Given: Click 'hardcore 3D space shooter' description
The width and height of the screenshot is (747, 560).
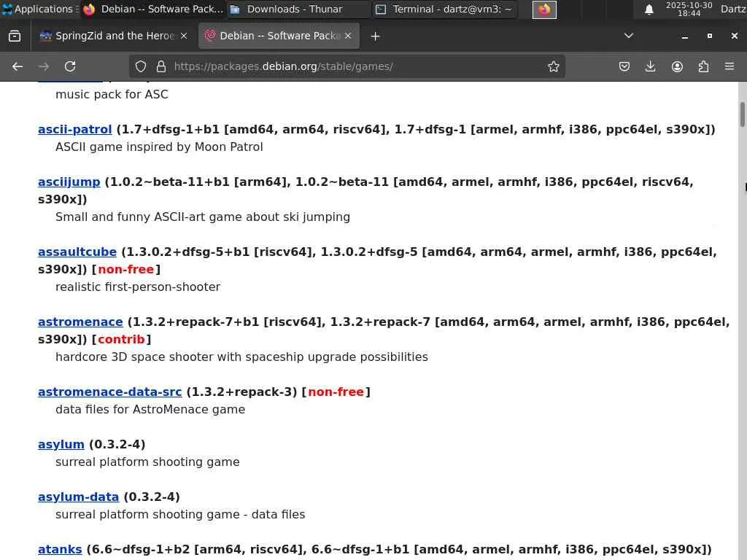Looking at the screenshot, I should (241, 357).
